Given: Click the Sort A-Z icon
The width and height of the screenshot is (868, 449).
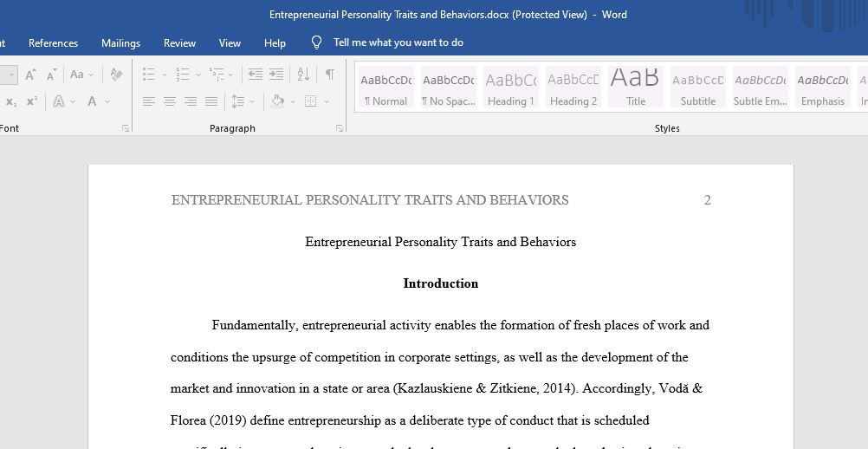Looking at the screenshot, I should (303, 75).
